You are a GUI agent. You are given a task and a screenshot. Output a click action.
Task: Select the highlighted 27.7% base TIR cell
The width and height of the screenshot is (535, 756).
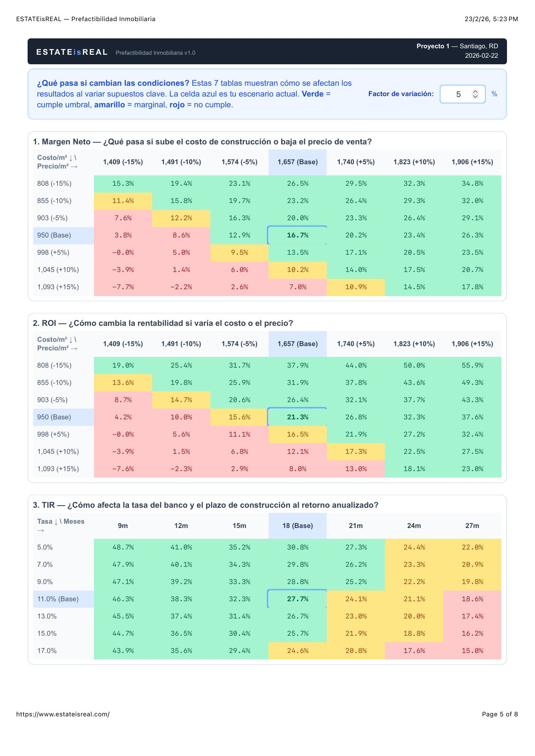297,599
